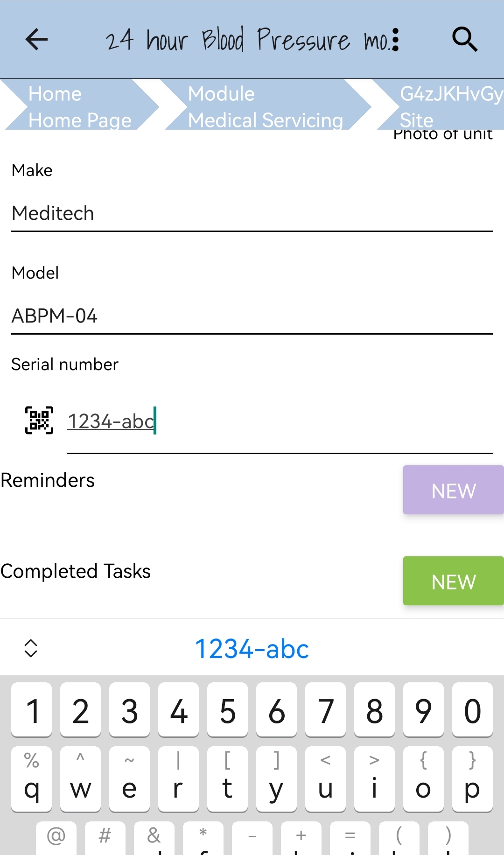
Task: Tap the search magnifier icon
Action: point(465,39)
